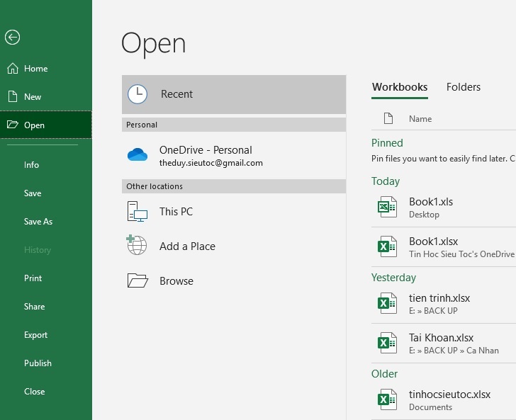Open tinhocsieutoc.xlsx file name
Viewport: 516px width, 420px height.
pyautogui.click(x=449, y=395)
